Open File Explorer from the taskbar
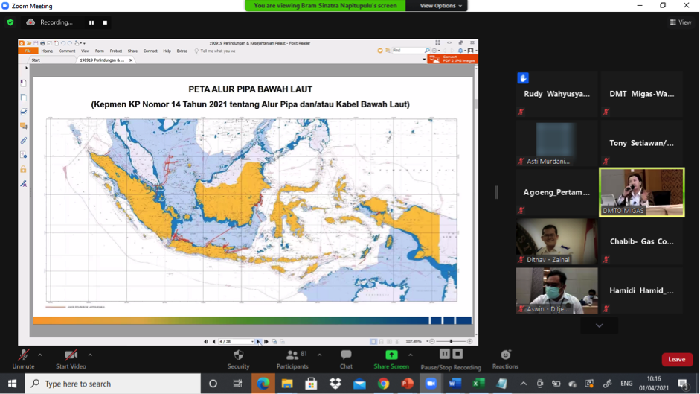The width and height of the screenshot is (700, 394). [x=287, y=384]
